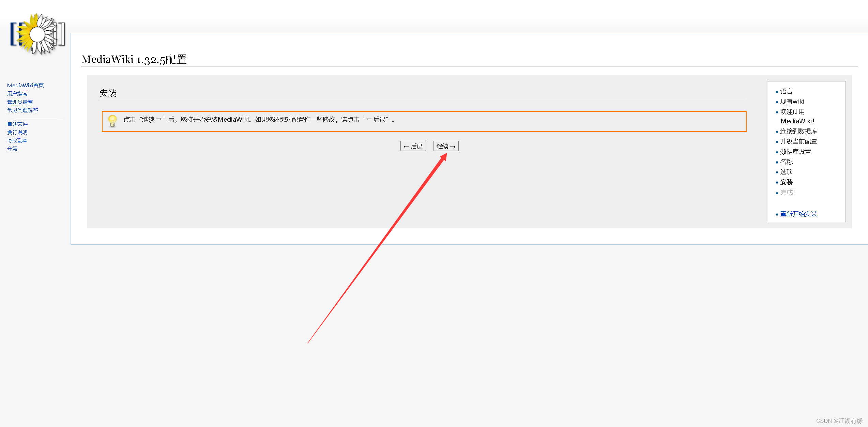Open the 协议副本 license copy link
Image resolution: width=868 pixels, height=427 pixels.
(x=17, y=140)
